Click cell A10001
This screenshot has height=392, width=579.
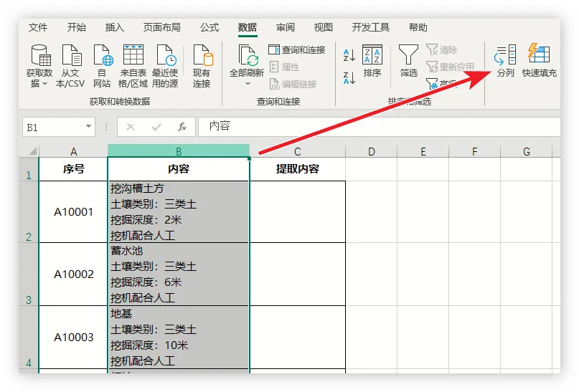click(x=73, y=211)
